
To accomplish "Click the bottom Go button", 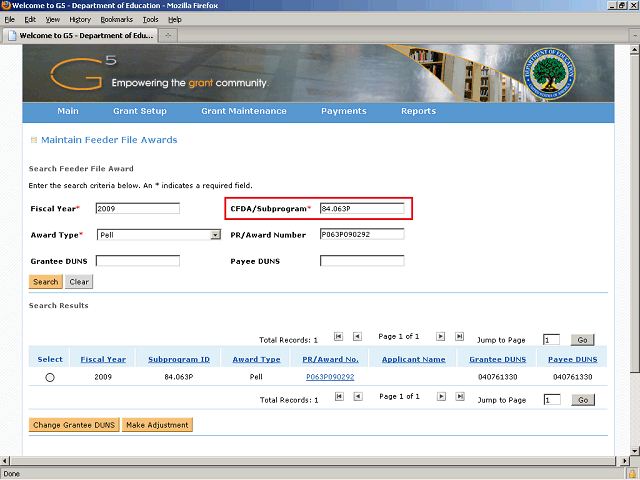I will tap(583, 400).
